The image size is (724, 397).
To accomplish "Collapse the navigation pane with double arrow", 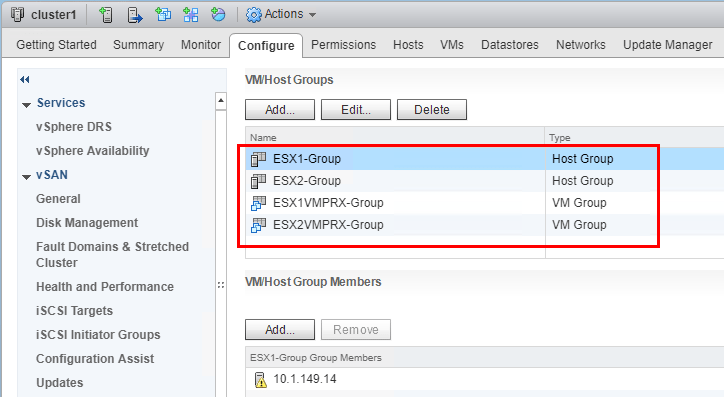I will [24, 79].
